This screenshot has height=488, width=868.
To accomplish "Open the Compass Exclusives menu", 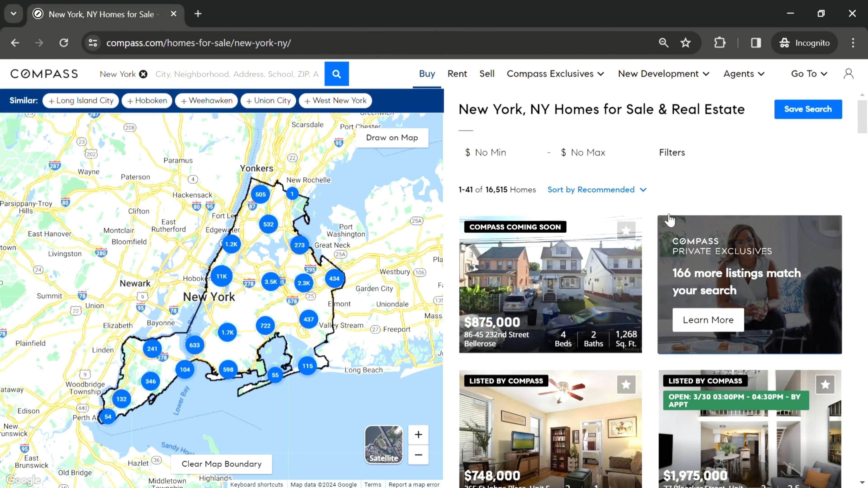I will point(555,74).
